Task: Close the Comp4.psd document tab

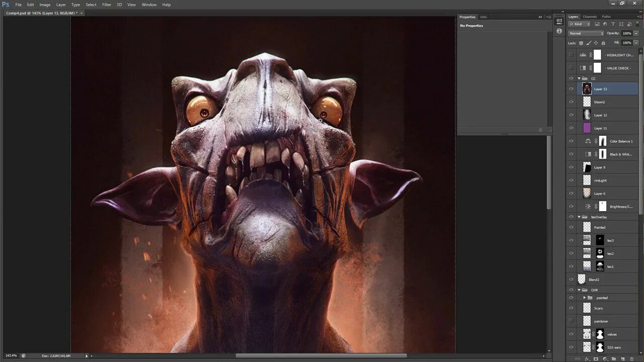Action: (x=82, y=13)
